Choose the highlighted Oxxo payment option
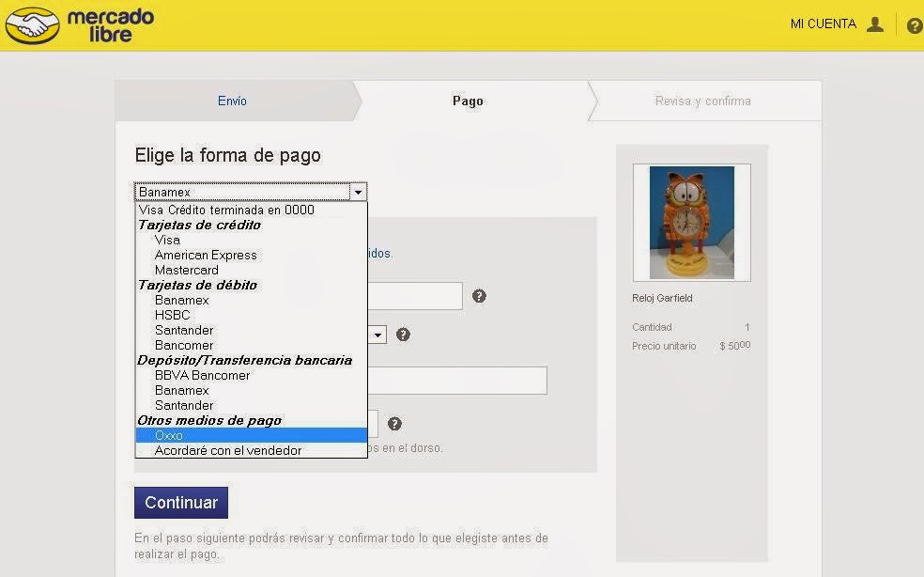Image resolution: width=924 pixels, height=577 pixels. point(251,435)
